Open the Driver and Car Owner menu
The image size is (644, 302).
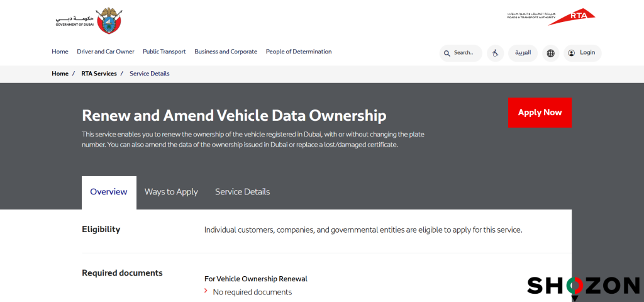click(106, 52)
